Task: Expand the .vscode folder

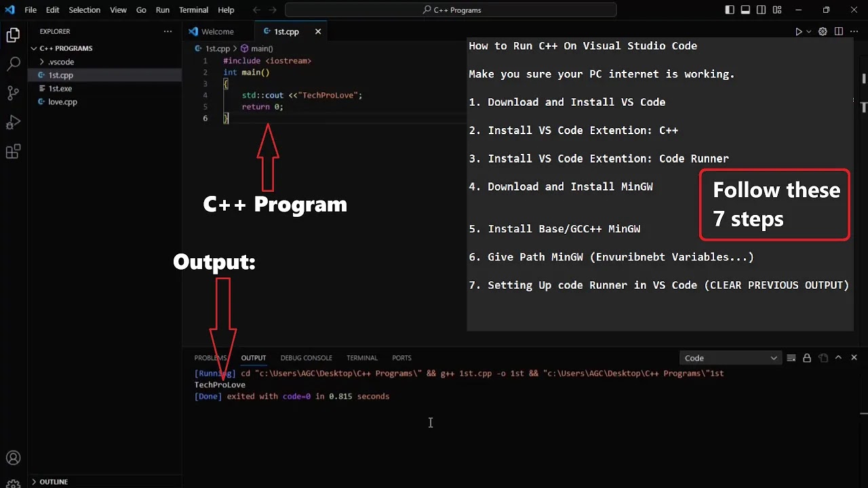Action: pyautogui.click(x=104, y=62)
